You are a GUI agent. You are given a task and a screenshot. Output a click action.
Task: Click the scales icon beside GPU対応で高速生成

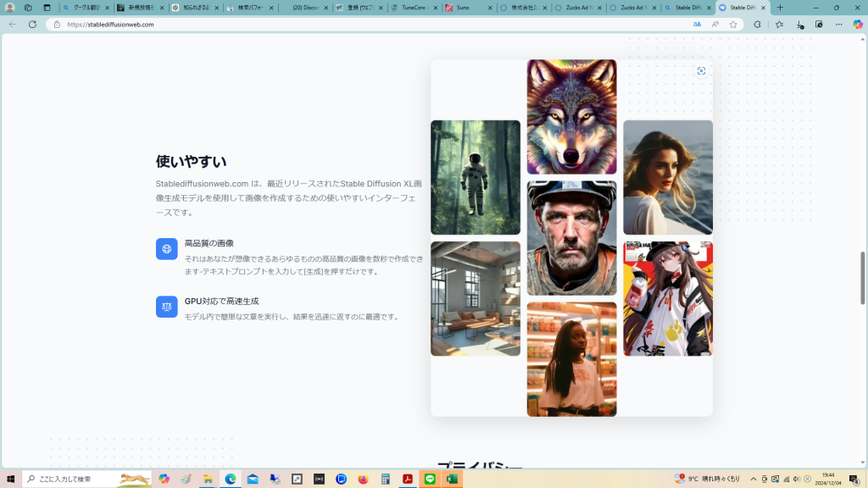[x=167, y=307]
